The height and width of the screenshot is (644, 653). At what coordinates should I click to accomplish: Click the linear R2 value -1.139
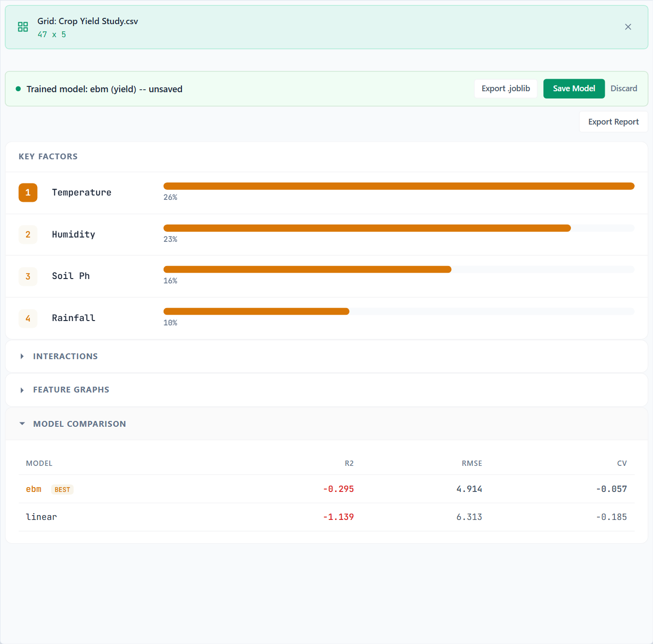338,517
